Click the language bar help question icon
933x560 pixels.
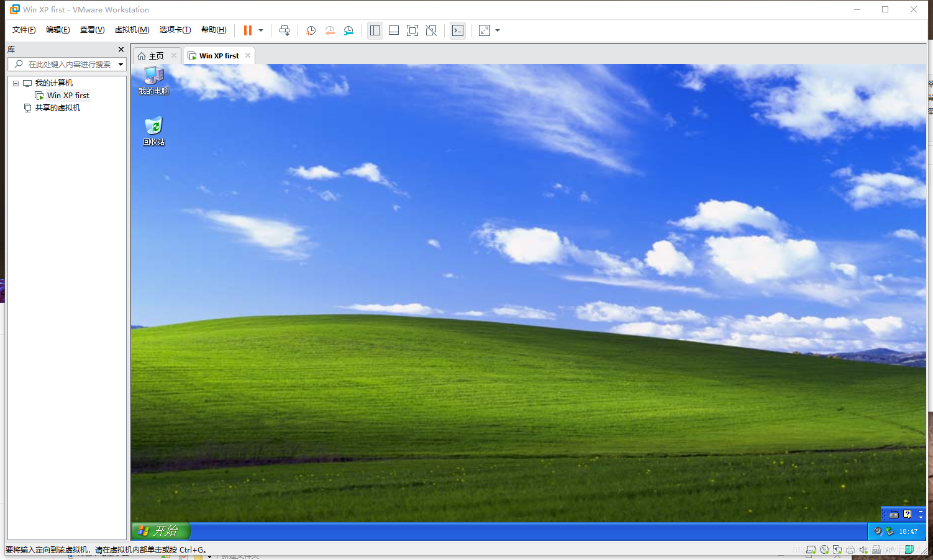(908, 514)
